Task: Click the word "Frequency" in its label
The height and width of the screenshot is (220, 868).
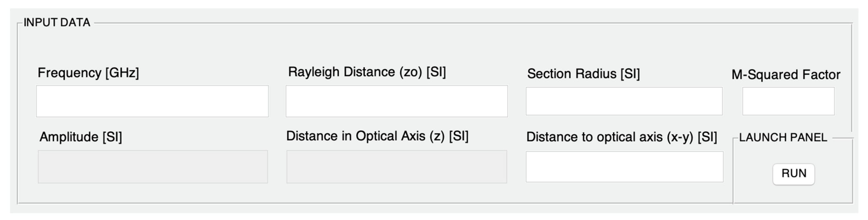Action: click(x=69, y=73)
